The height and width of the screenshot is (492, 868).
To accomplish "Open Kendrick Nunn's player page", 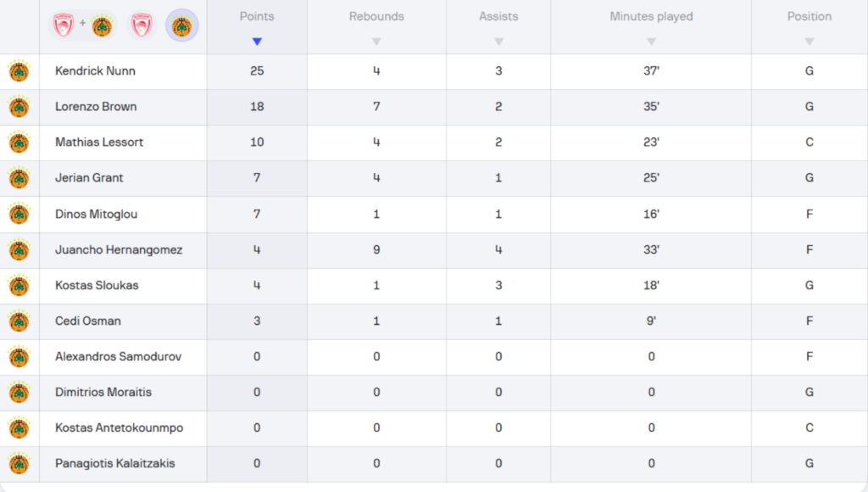I will coord(95,71).
